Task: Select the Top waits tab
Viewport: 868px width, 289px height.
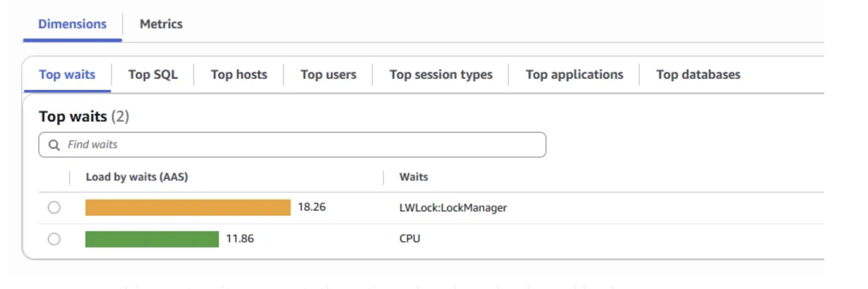Action: click(67, 75)
